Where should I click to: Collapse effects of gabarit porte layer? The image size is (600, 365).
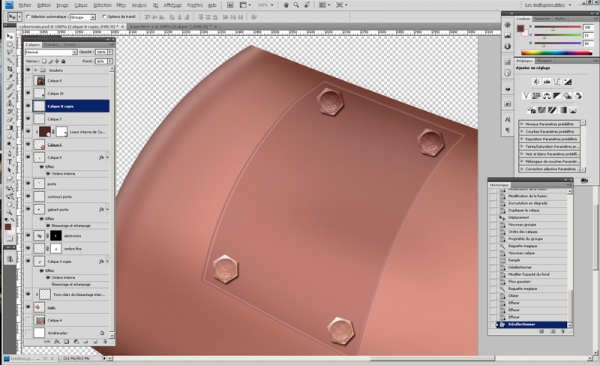(108, 209)
